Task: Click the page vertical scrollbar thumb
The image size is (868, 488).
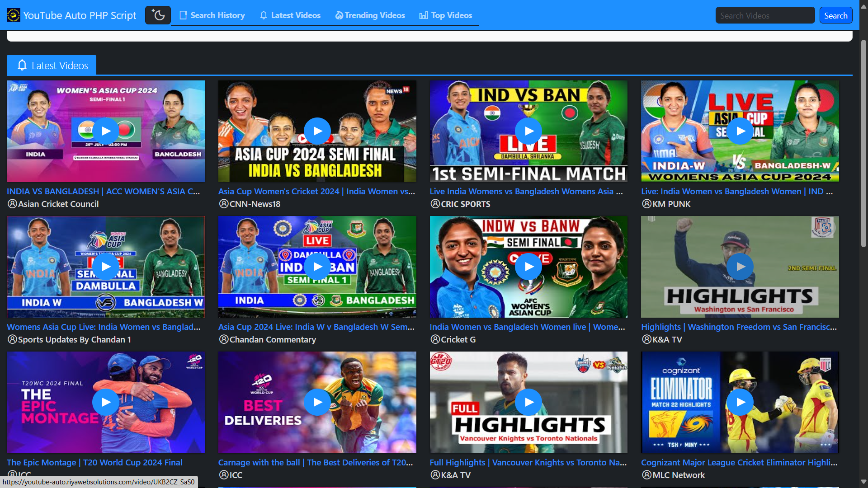Action: [863, 143]
